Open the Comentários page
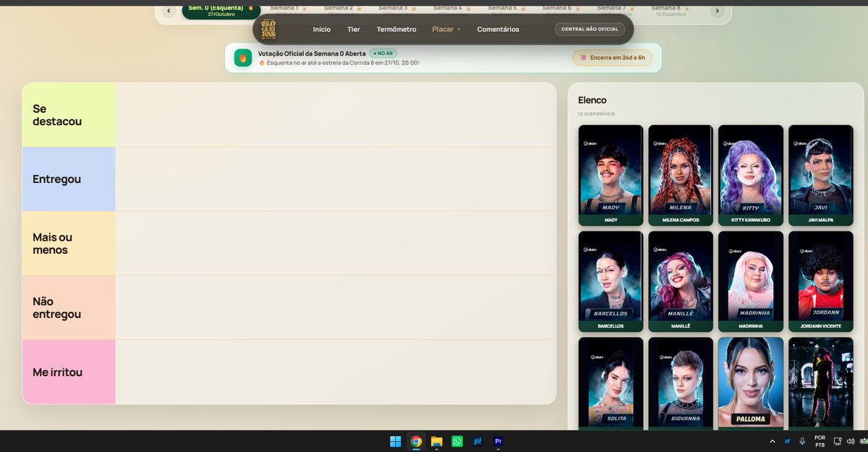Viewport: 868px width, 452px height. (498, 30)
